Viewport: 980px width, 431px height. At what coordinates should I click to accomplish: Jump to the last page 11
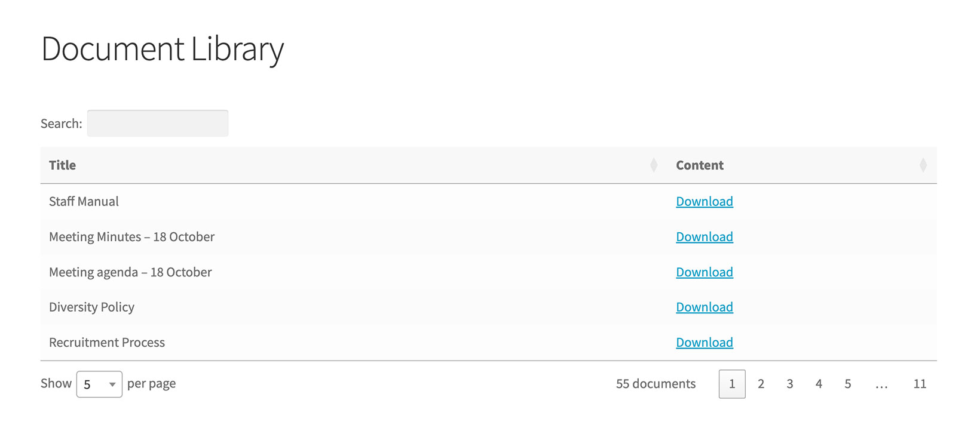[920, 384]
